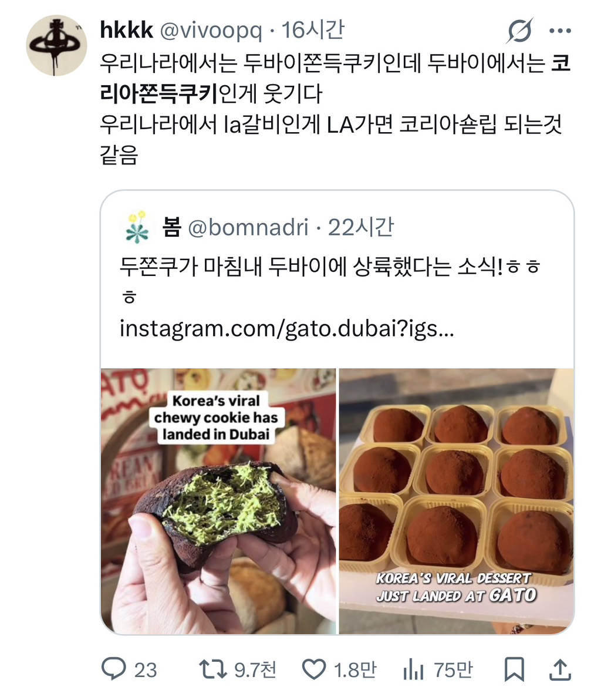Like the tweet with heart icon

pyautogui.click(x=313, y=669)
